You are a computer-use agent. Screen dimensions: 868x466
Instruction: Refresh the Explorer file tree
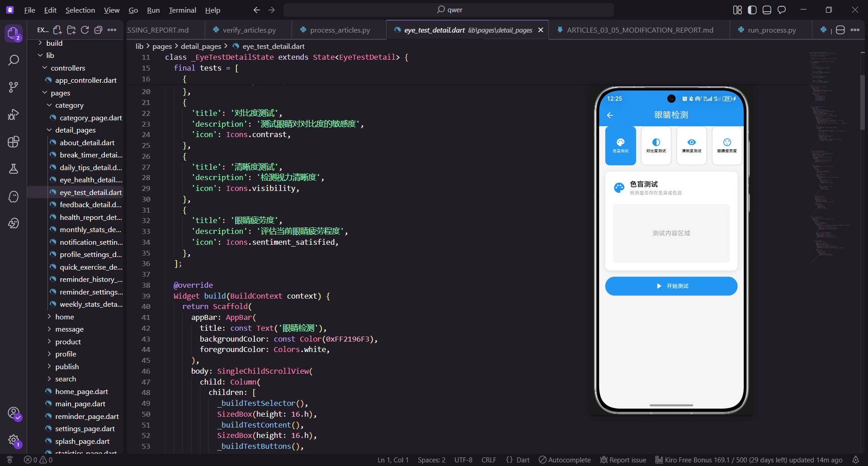click(85, 29)
